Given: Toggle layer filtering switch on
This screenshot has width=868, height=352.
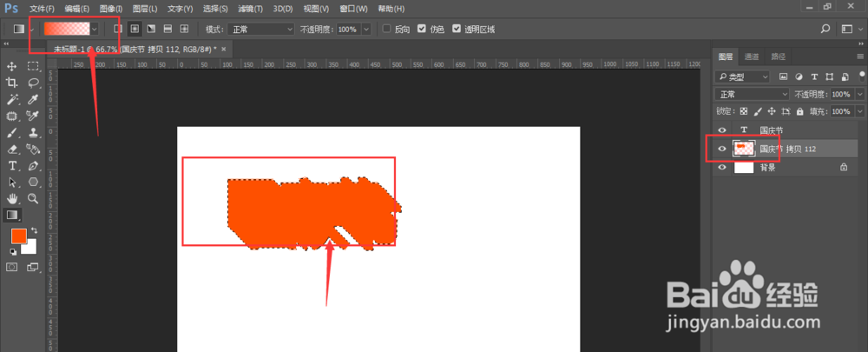Looking at the screenshot, I should [x=861, y=76].
